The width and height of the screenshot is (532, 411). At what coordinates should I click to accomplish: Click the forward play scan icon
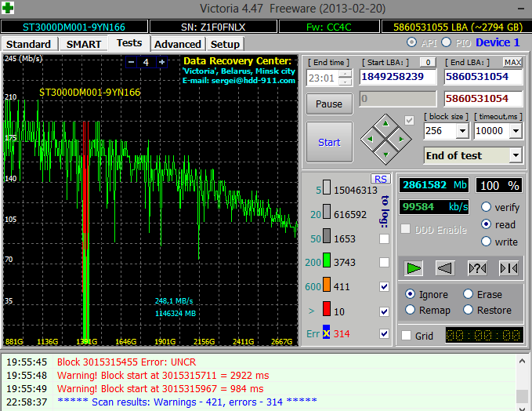tap(414, 268)
